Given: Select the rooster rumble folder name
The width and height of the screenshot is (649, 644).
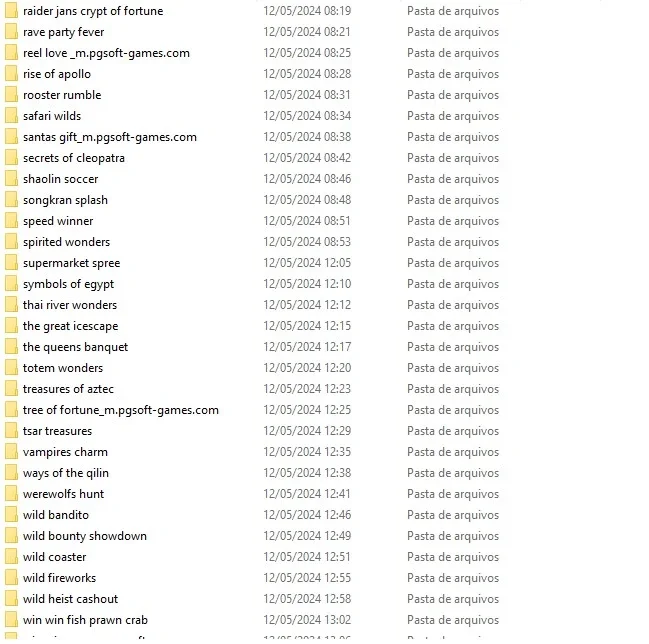Looking at the screenshot, I should pyautogui.click(x=62, y=95).
